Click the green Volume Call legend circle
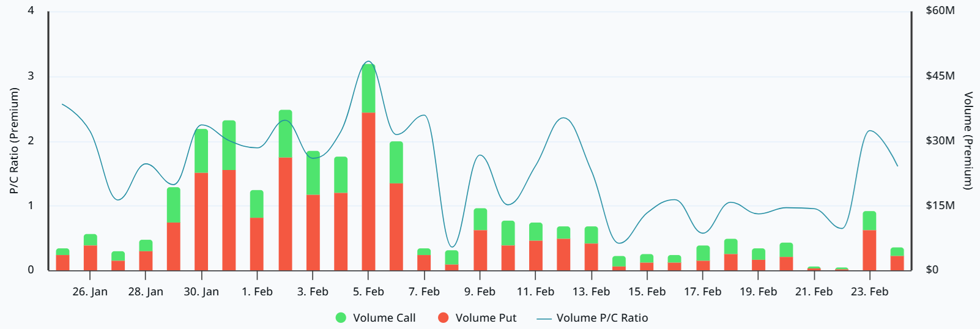The image size is (980, 329). pyautogui.click(x=341, y=318)
